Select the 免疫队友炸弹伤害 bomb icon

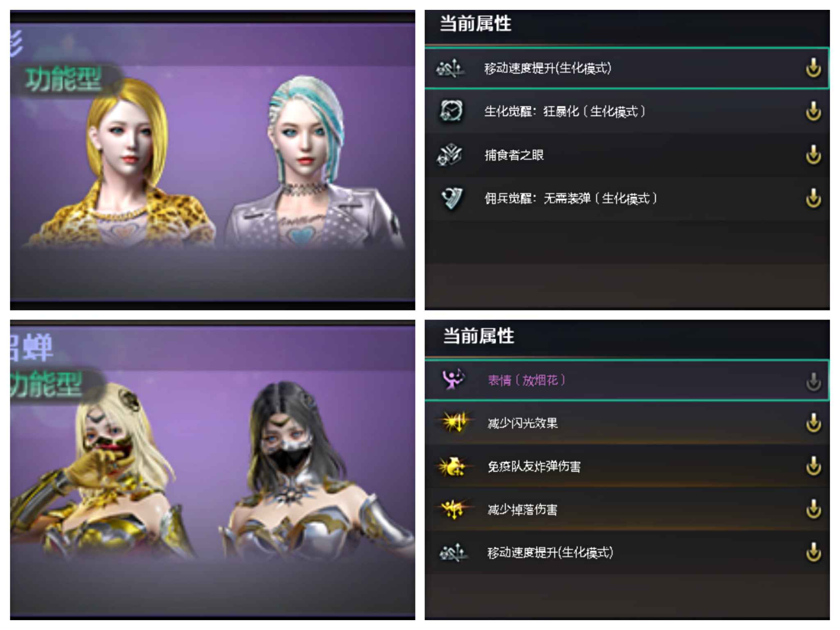point(453,466)
